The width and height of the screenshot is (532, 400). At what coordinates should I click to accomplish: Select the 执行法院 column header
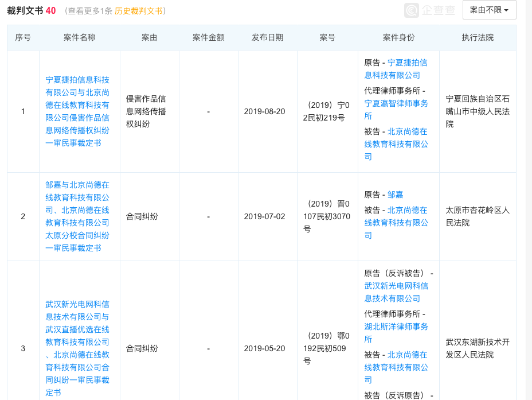[x=478, y=37]
